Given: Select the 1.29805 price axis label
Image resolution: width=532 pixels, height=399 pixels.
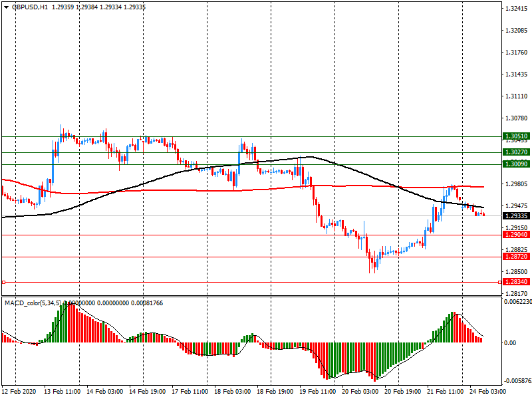Looking at the screenshot, I should pyautogui.click(x=517, y=184).
